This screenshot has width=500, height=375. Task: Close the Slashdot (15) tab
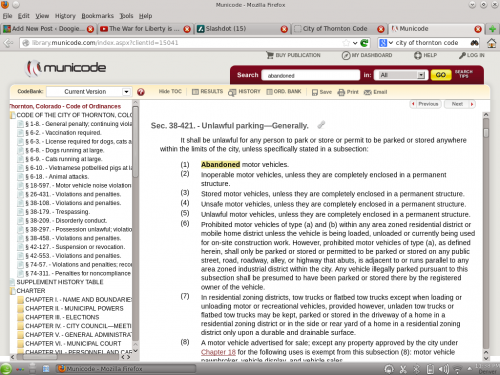284,29
